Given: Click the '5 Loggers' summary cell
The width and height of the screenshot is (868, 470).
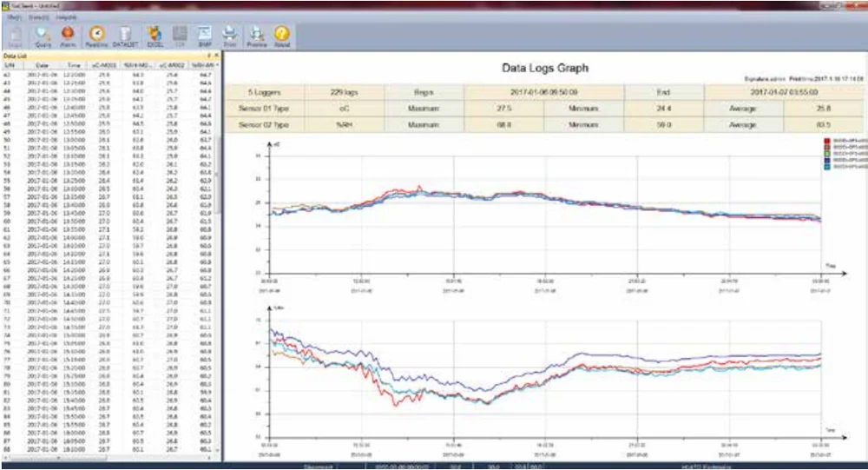Looking at the screenshot, I should [265, 92].
